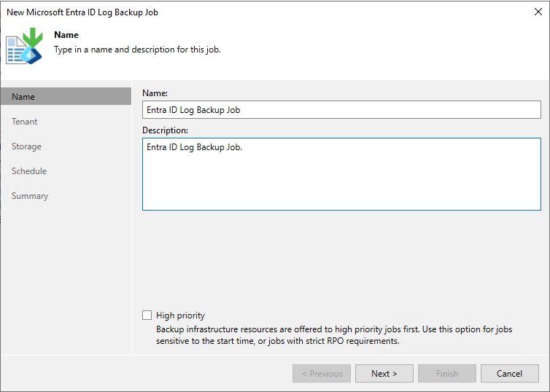Click the disabled Finish button
The width and height of the screenshot is (550, 392).
(x=447, y=374)
